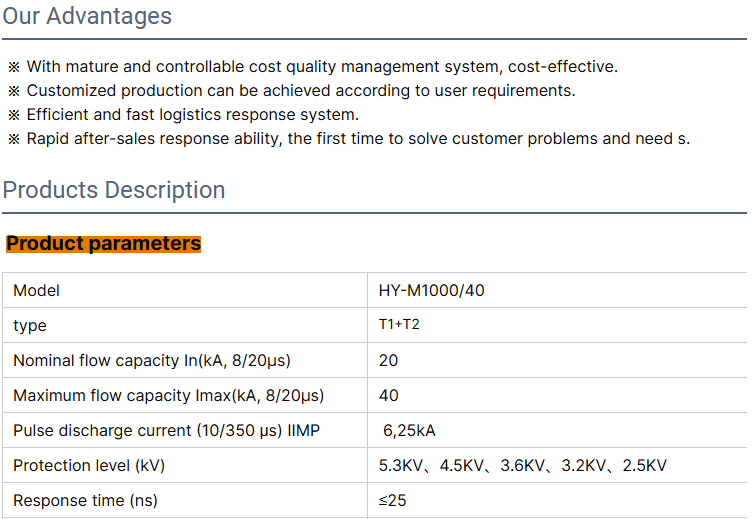The width and height of the screenshot is (754, 519).
Task: Click the Our Advantages heading
Action: (87, 16)
